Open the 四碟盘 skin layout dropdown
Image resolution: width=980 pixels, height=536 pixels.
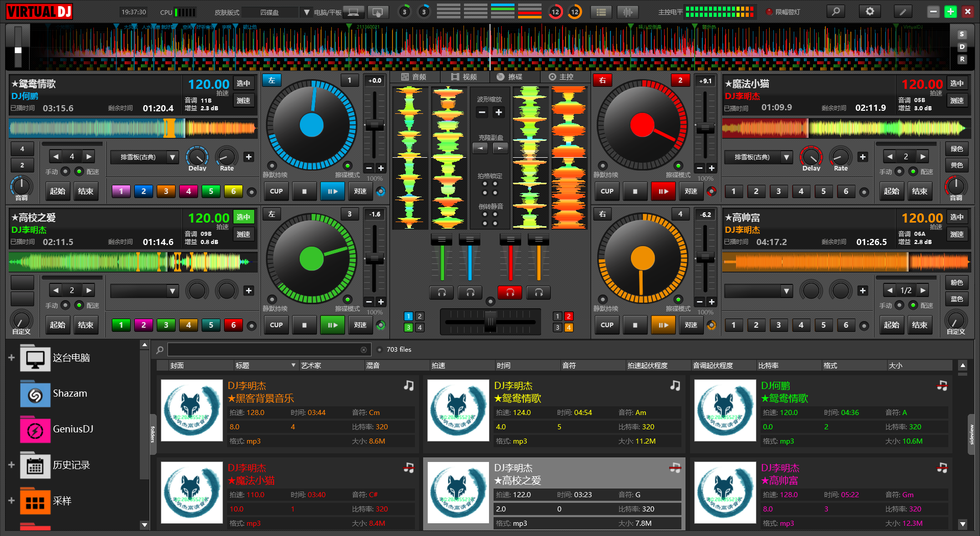coord(307,12)
